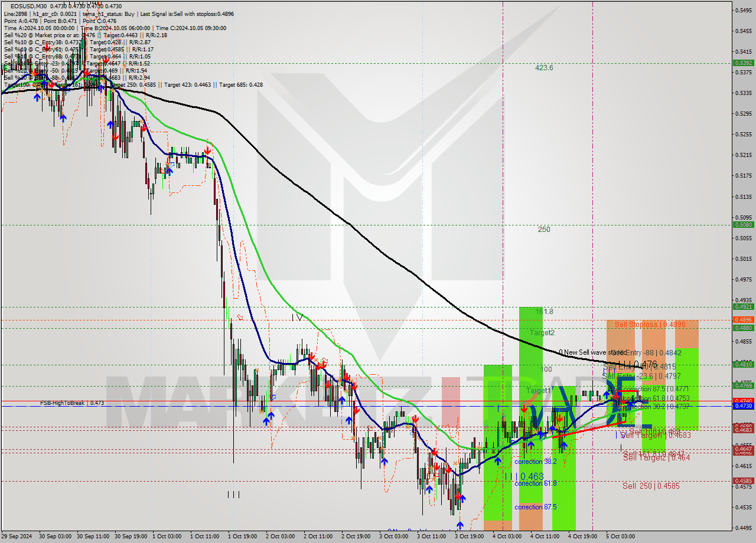Click the 'correction 87.5' blue label
Screen dimensions: 756x543
point(536,507)
